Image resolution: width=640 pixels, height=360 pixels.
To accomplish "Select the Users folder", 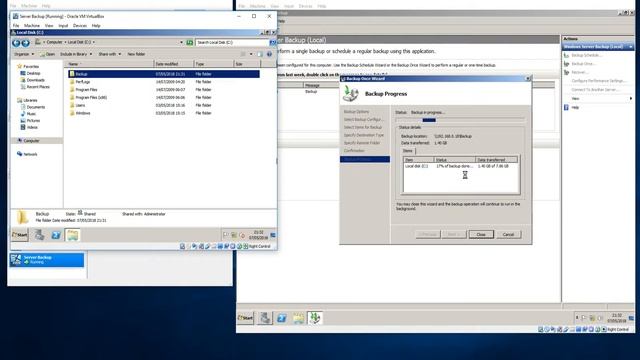I will click(x=80, y=105).
